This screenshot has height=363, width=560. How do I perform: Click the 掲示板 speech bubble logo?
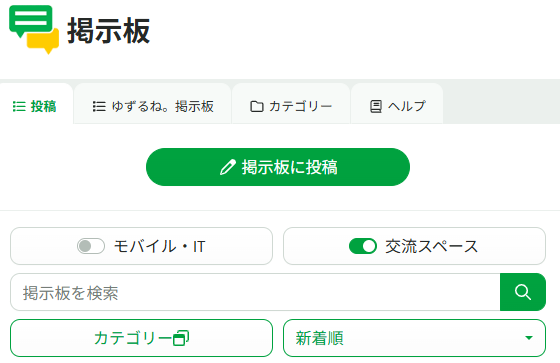(x=34, y=29)
